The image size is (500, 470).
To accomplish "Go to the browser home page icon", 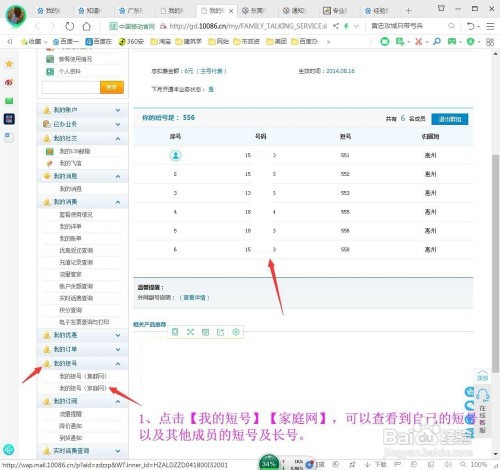I will click(x=87, y=26).
